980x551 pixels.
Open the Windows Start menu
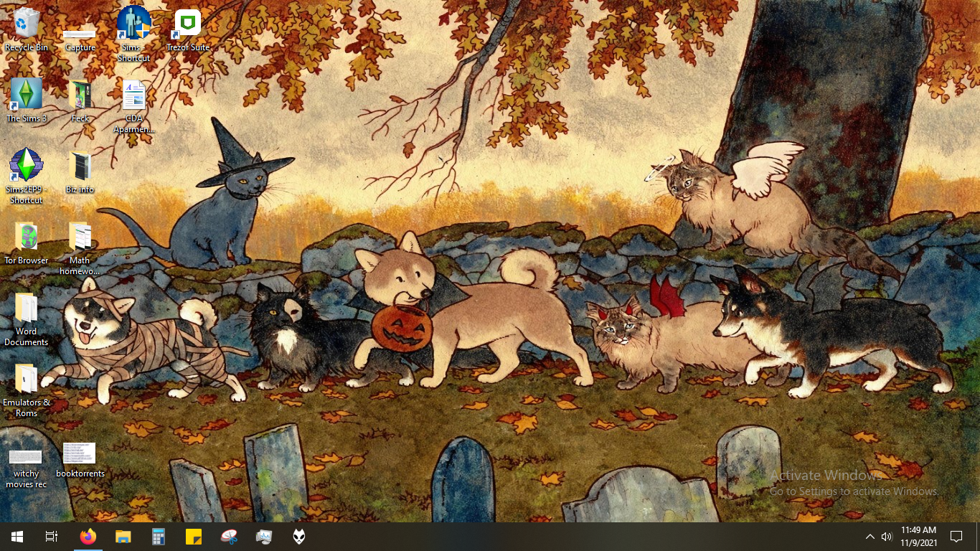pos(17,537)
